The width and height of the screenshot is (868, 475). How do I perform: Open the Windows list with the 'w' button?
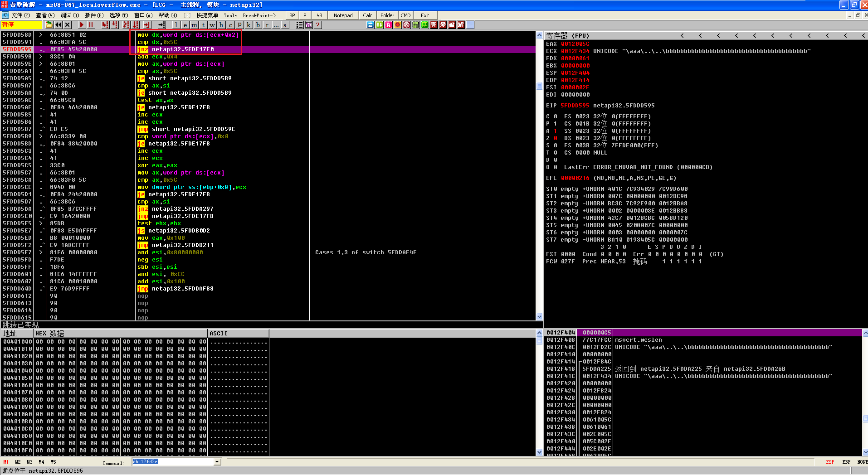point(212,25)
